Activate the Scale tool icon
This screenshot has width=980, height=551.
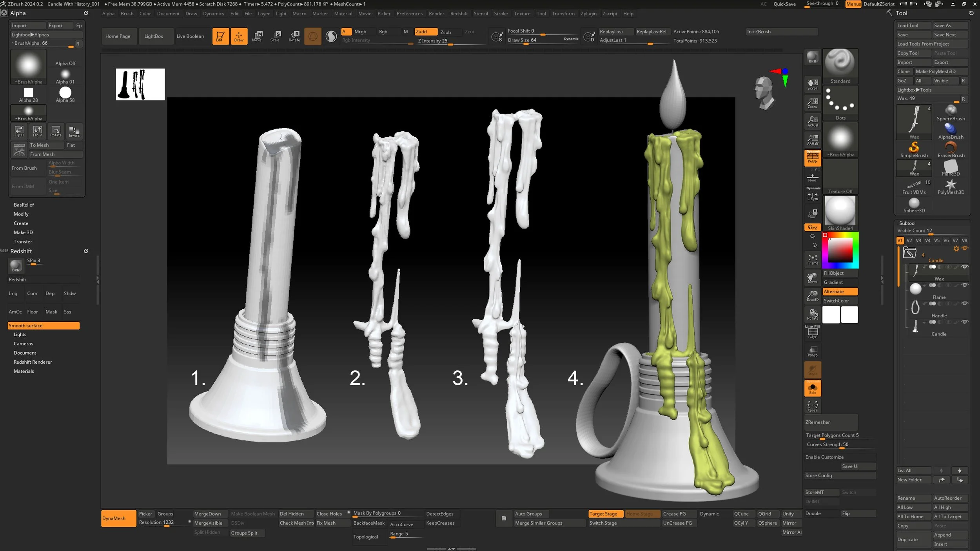[275, 36]
